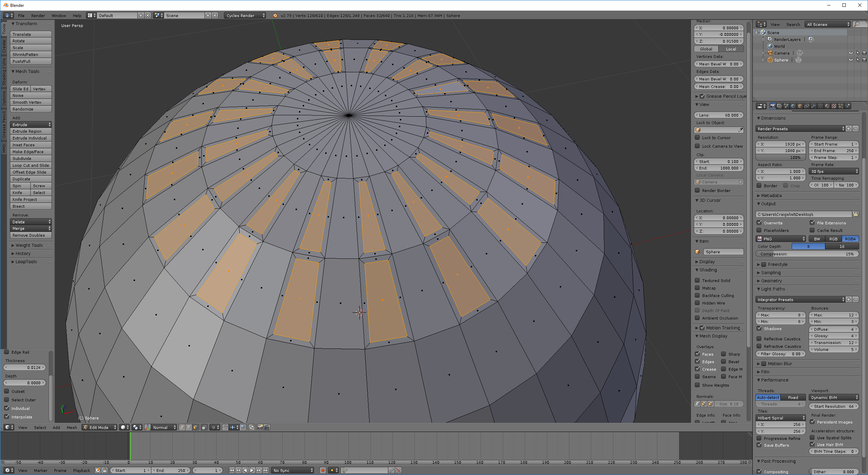
Task: Open the Material properties tab (sphere icon)
Action: [x=827, y=106]
